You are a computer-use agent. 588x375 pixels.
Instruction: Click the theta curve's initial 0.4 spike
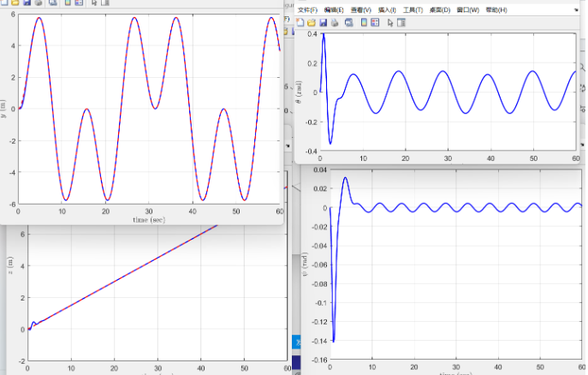tap(324, 35)
